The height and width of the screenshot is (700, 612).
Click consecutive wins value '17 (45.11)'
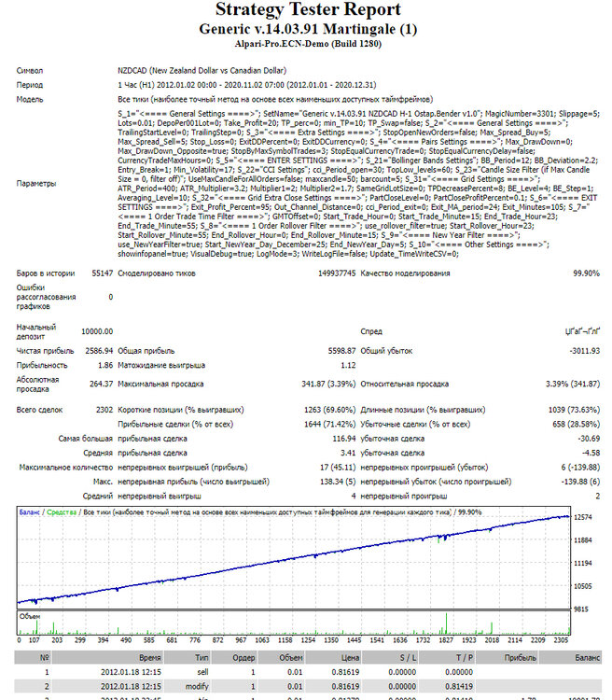pyautogui.click(x=338, y=468)
